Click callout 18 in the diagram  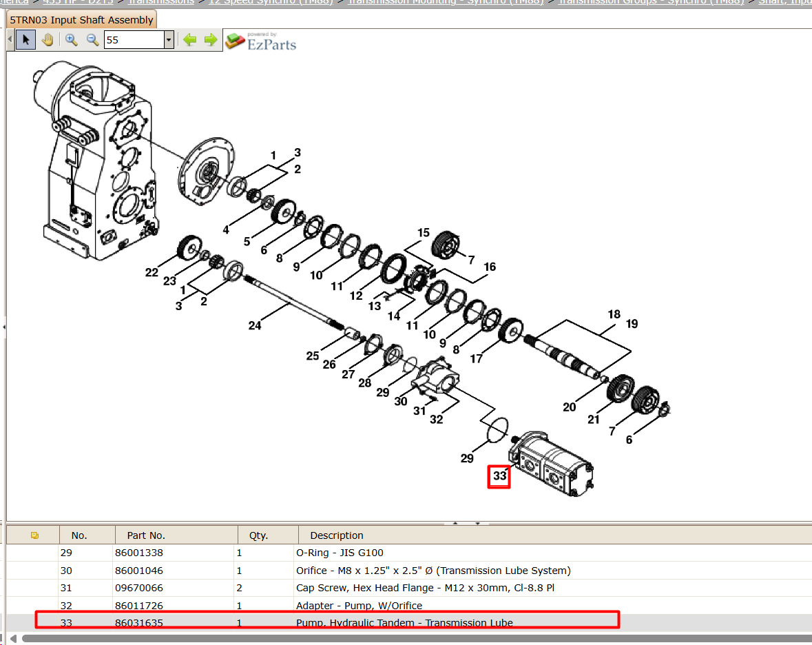614,314
